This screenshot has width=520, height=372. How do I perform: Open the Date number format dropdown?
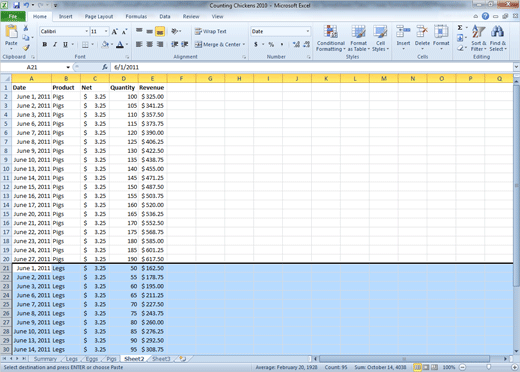[x=307, y=31]
